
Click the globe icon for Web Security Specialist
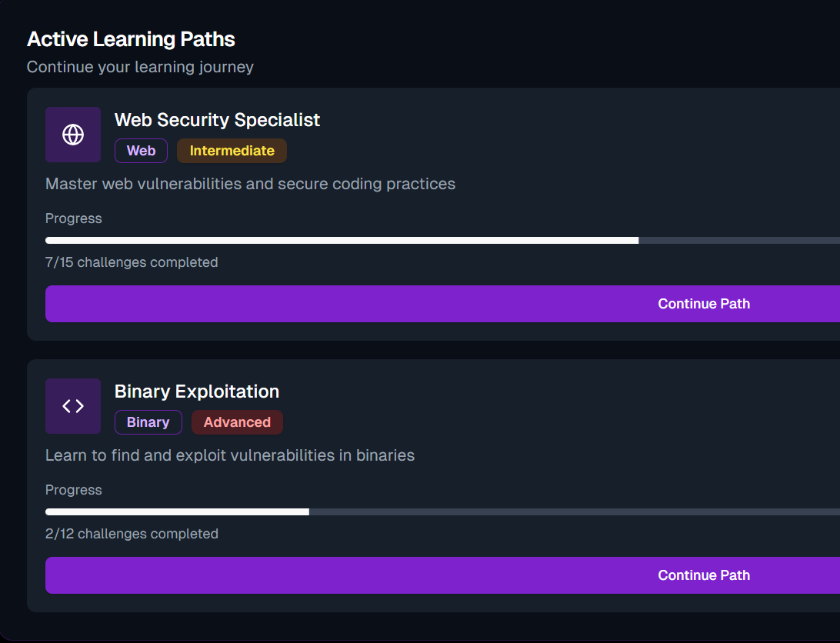pyautogui.click(x=73, y=135)
